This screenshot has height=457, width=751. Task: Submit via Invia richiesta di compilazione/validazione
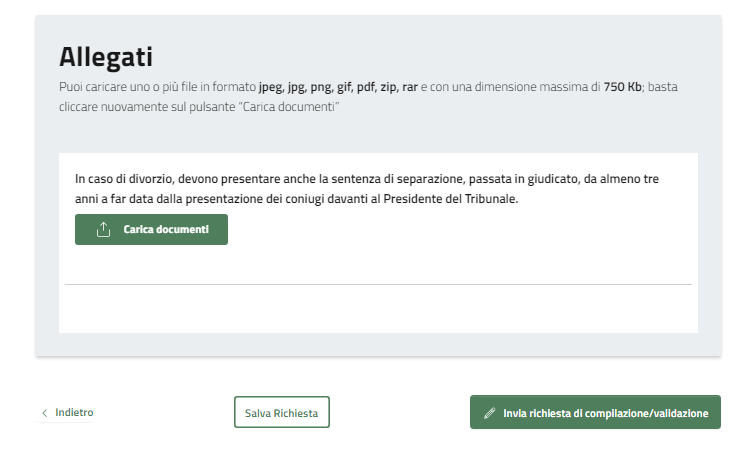click(x=595, y=413)
